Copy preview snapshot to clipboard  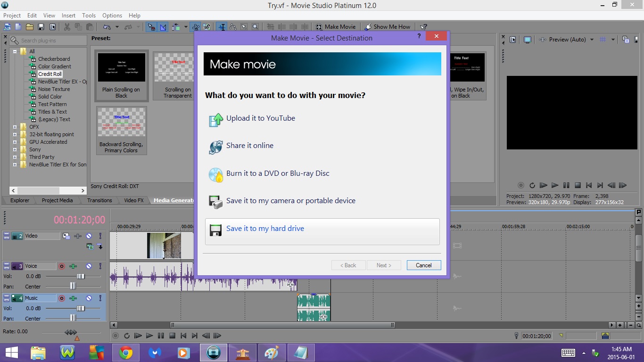point(625,40)
